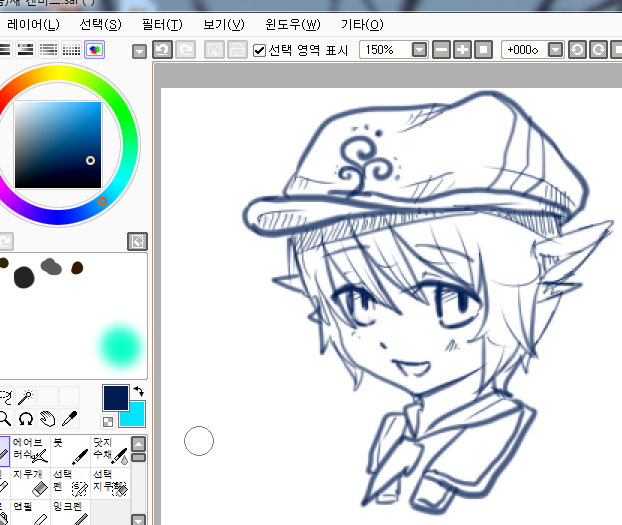
Task: Open the rotation angle dropdown
Action: 555,49
